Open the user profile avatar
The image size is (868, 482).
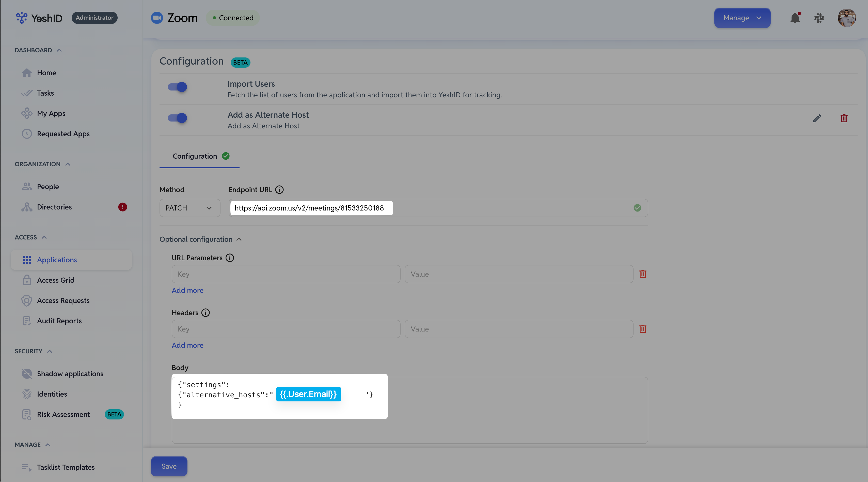coord(847,18)
